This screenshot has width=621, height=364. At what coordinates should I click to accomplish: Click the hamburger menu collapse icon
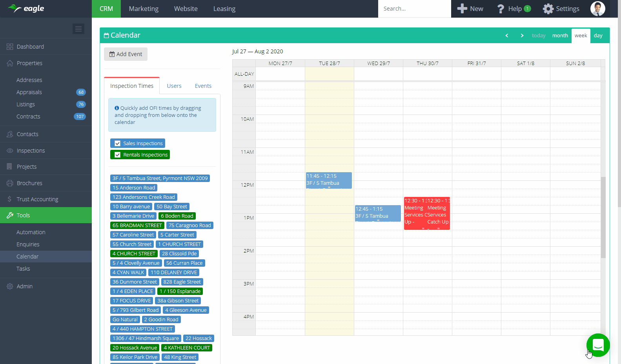[x=78, y=29]
